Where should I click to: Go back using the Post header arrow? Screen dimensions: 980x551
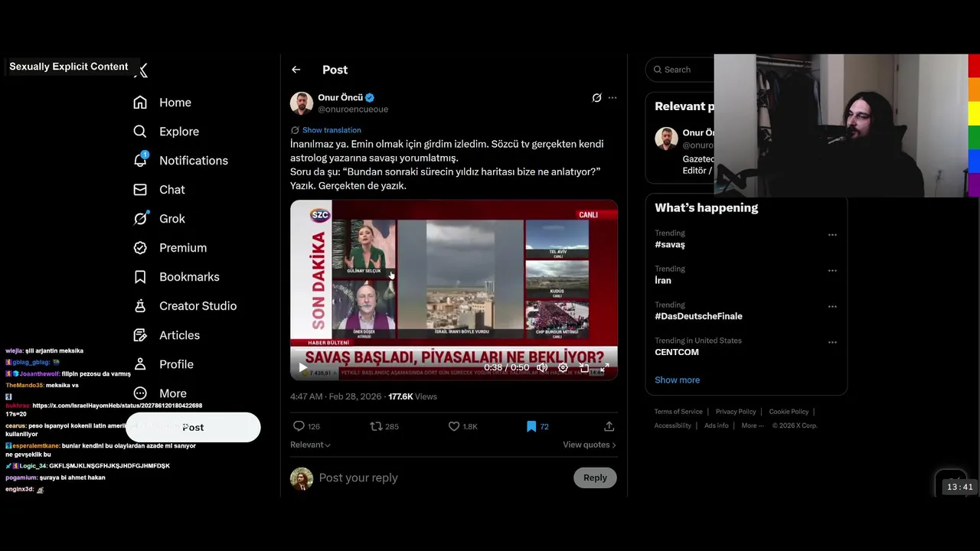tap(296, 70)
